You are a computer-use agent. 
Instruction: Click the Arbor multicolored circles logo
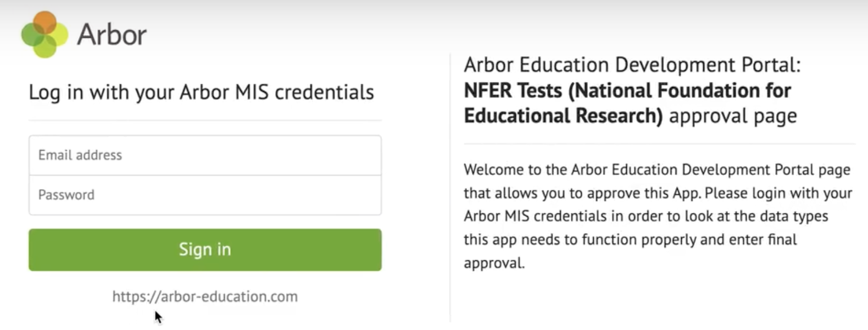pyautogui.click(x=44, y=35)
